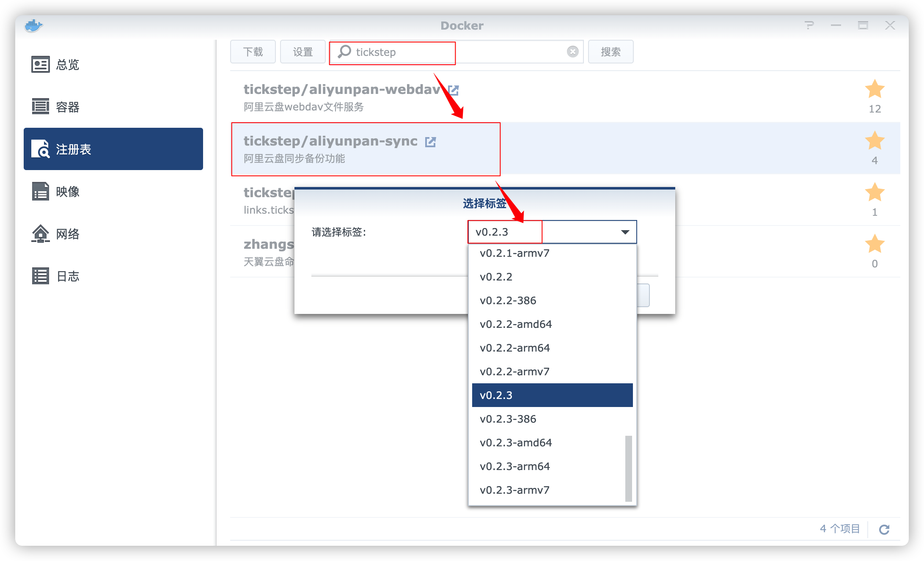This screenshot has height=561, width=924.
Task: Click the 搜索 search button
Action: tap(610, 52)
